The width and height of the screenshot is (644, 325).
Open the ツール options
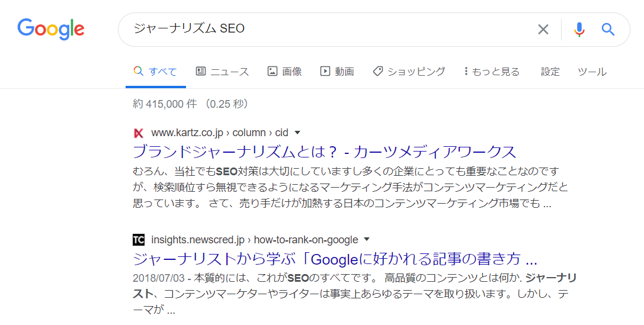592,72
